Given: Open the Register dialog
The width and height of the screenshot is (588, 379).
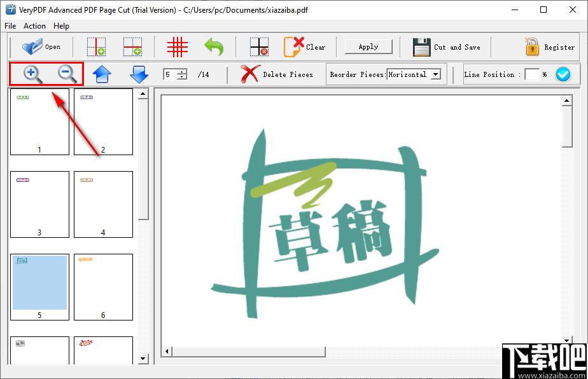Looking at the screenshot, I should pyautogui.click(x=550, y=47).
